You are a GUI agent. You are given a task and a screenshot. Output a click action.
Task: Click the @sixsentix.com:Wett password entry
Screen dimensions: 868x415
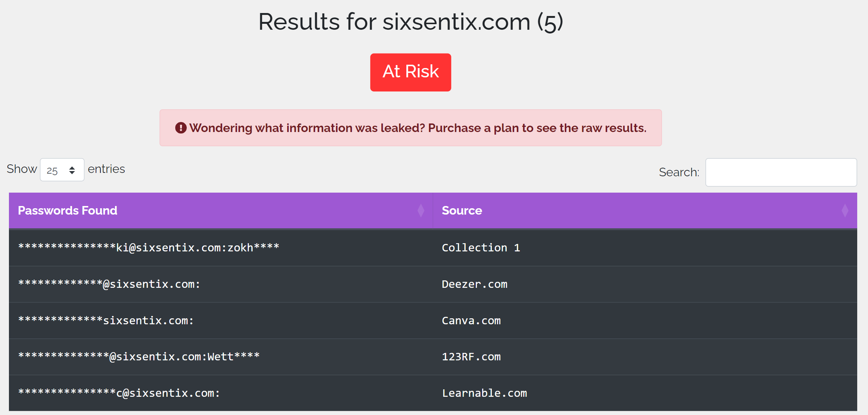(x=139, y=357)
